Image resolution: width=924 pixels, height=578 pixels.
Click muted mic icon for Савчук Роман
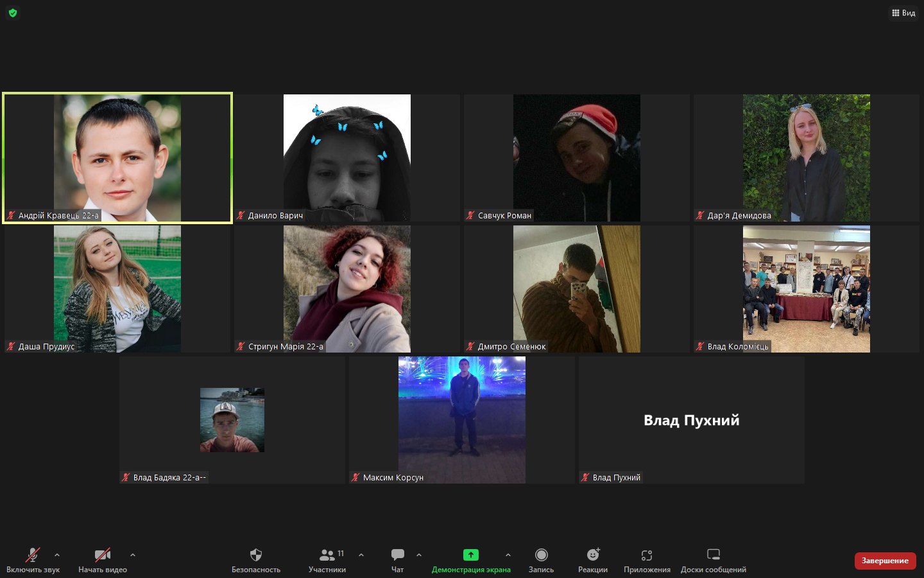point(470,216)
